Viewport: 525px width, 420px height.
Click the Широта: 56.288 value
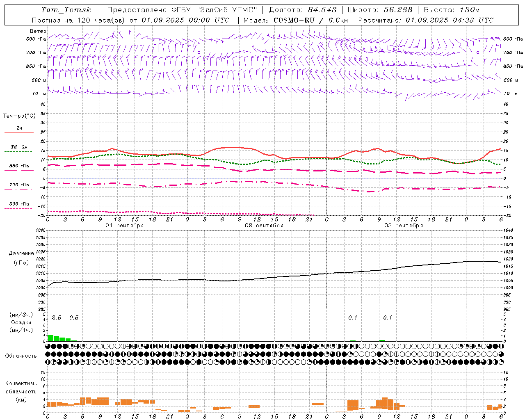tap(380, 10)
